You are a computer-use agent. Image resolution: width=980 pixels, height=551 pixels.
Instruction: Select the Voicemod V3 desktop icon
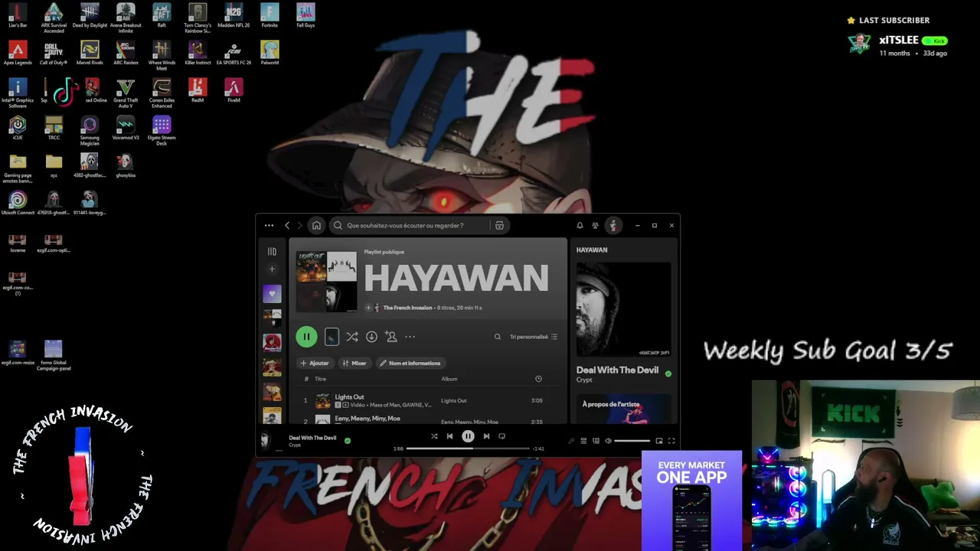pyautogui.click(x=126, y=128)
